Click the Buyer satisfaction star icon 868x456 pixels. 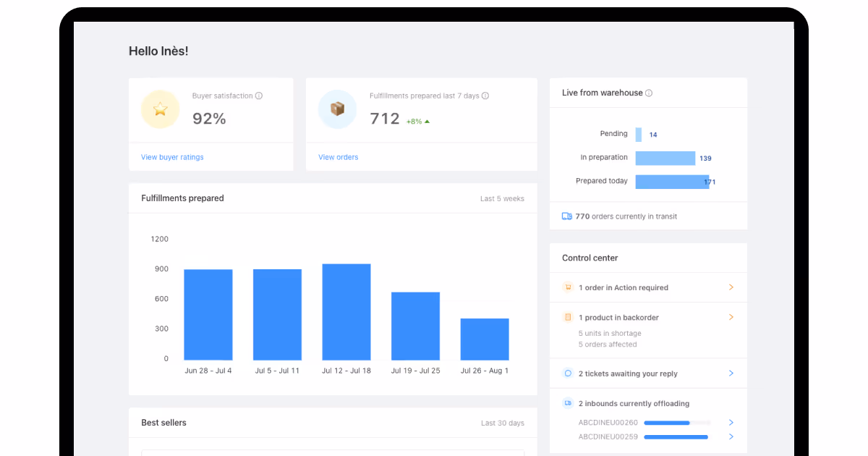click(x=161, y=109)
